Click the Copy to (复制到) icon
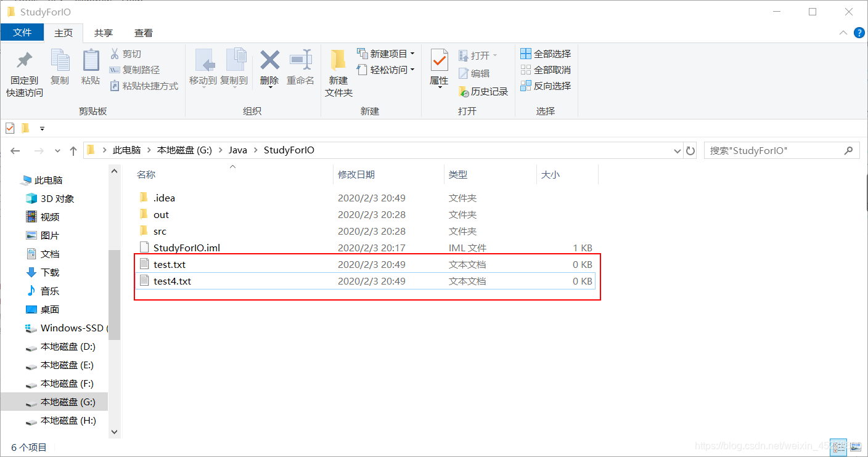The height and width of the screenshot is (457, 868). pyautogui.click(x=235, y=60)
